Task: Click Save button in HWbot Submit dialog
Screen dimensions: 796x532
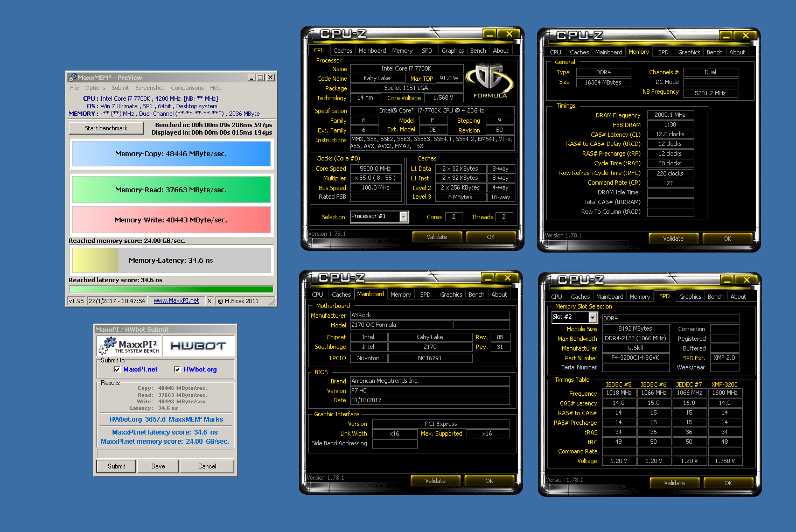Action: 158,466
